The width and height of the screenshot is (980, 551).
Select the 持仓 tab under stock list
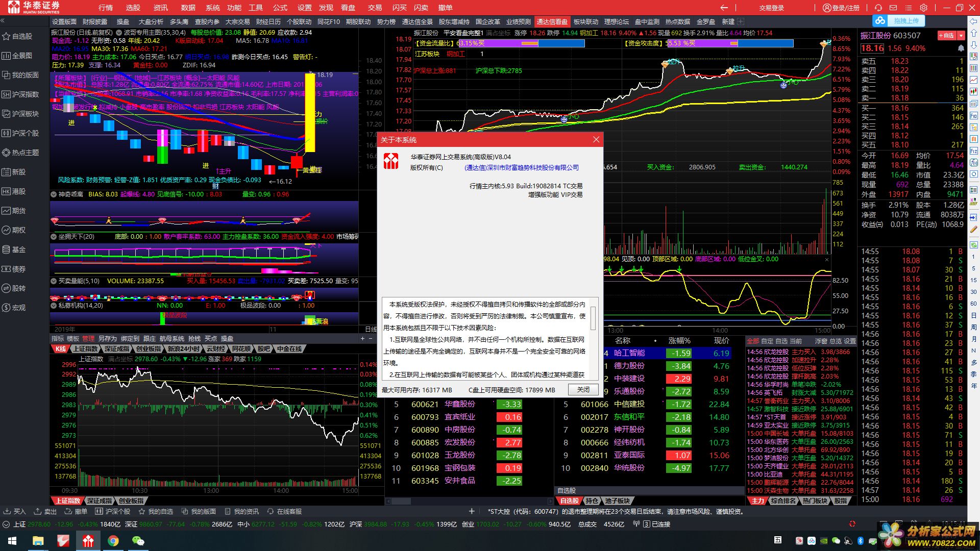(x=592, y=501)
